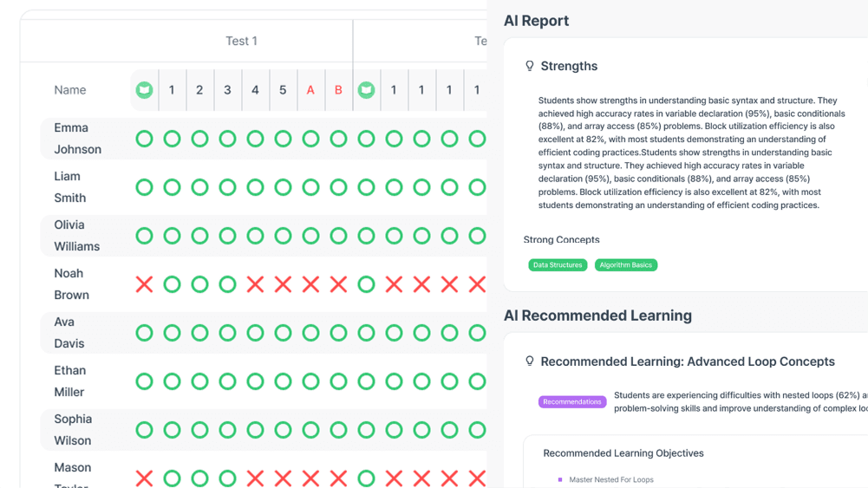
Task: Select Noah Brown's red X in Test 1 column A
Action: [310, 284]
